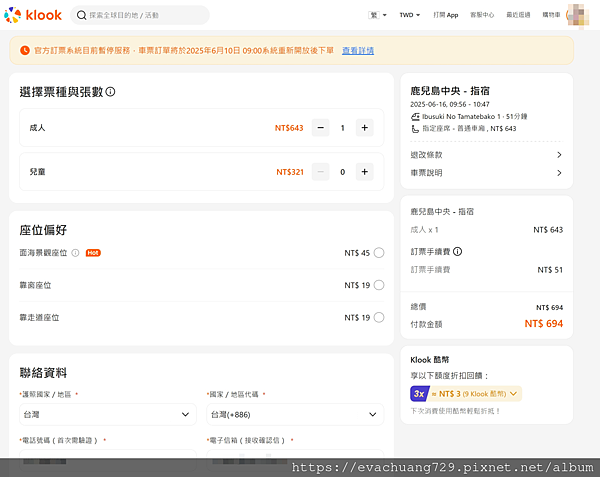Click the NT$ 51 booking fee value
The width and height of the screenshot is (600, 477).
click(x=550, y=270)
